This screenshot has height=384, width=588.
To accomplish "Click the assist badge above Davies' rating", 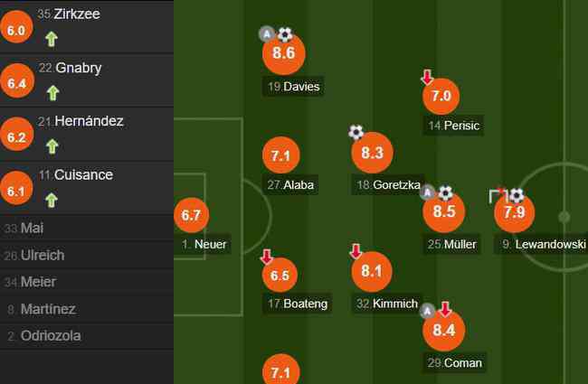I will pos(266,34).
